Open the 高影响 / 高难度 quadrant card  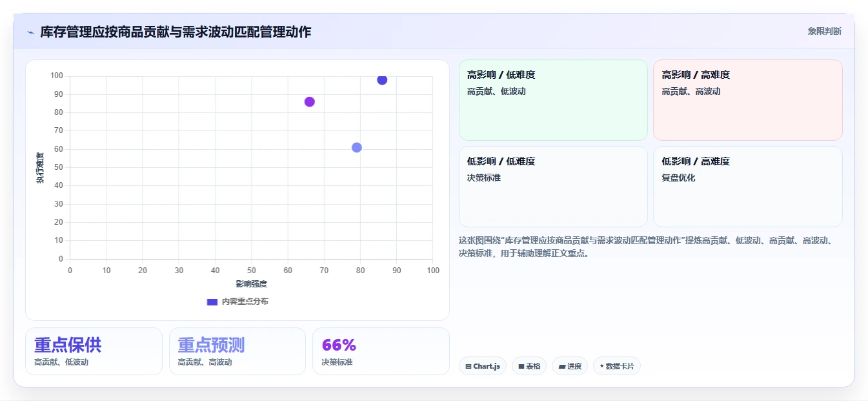(x=747, y=100)
